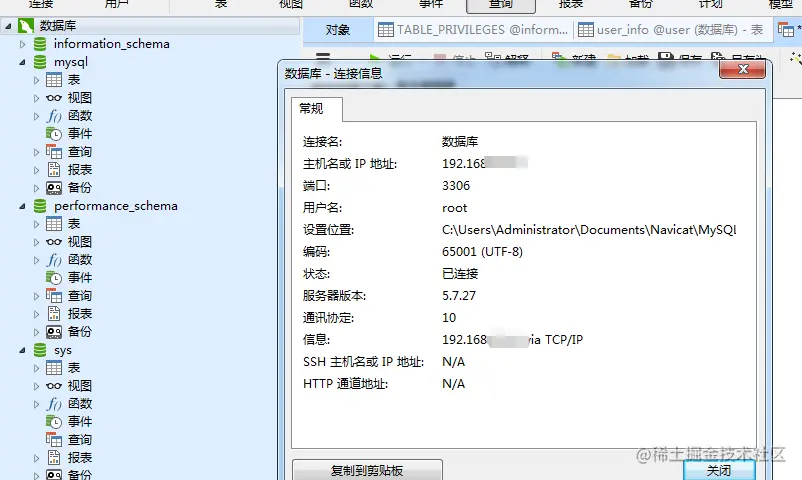This screenshot has width=802, height=480.
Task: Open the 表 tables icon under sys
Action: 54,368
